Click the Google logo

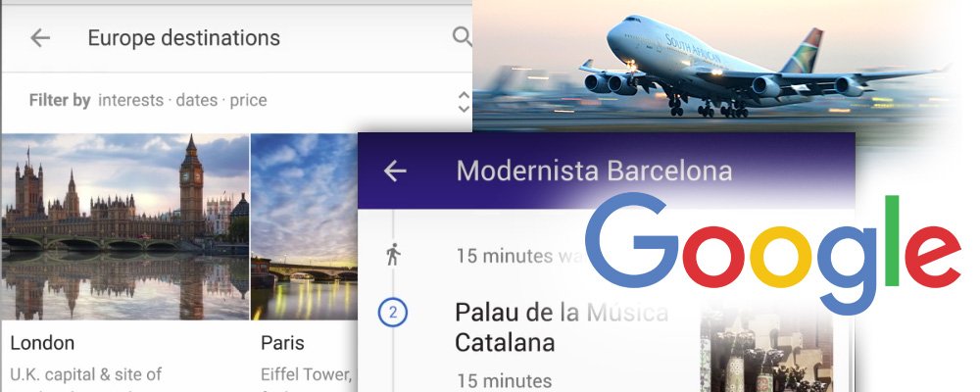pos(772,253)
